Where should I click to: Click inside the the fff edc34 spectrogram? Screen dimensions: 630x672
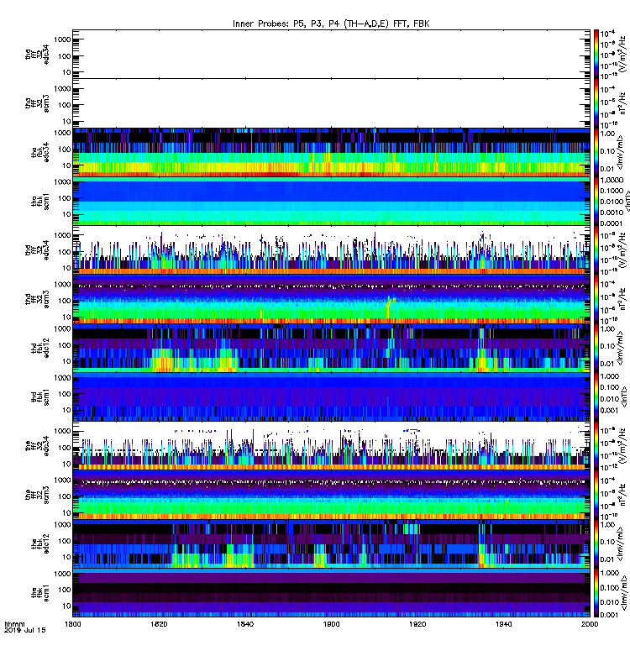pos(331,446)
